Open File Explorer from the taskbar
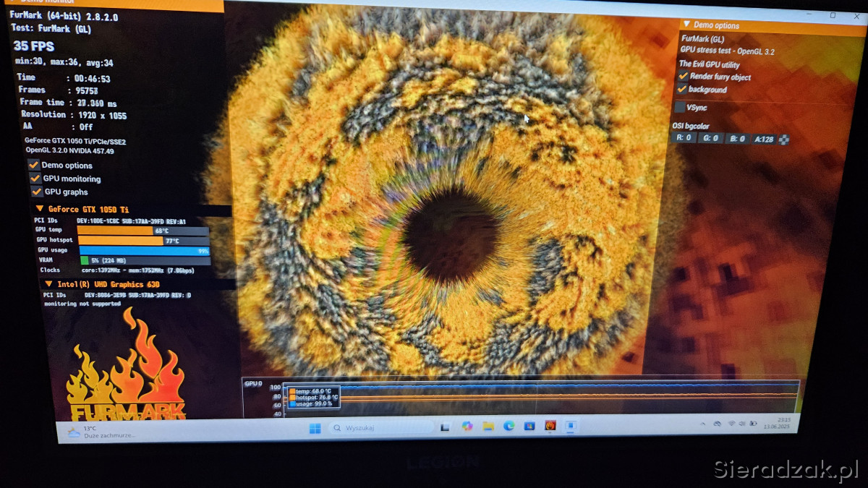Viewport: 868px width, 488px height. click(488, 426)
